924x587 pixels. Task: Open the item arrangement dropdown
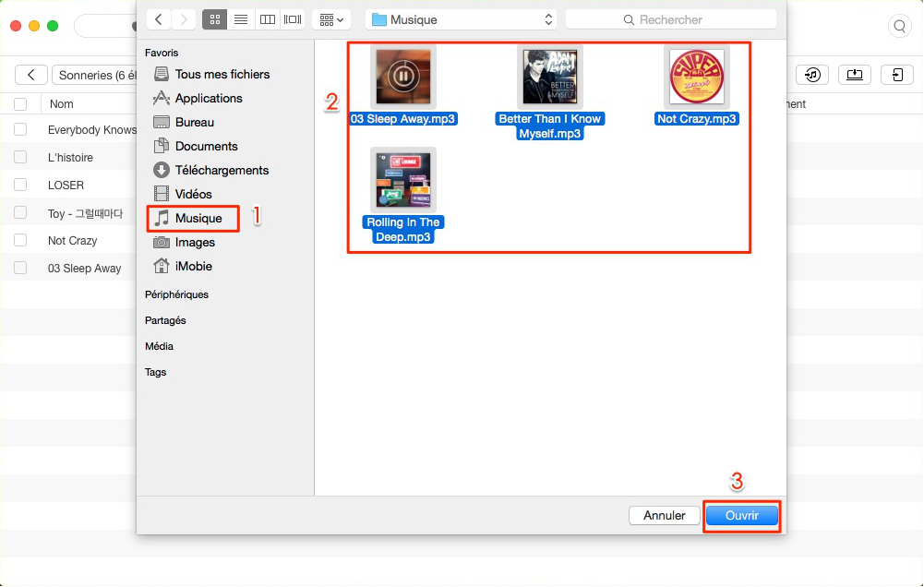click(x=331, y=19)
